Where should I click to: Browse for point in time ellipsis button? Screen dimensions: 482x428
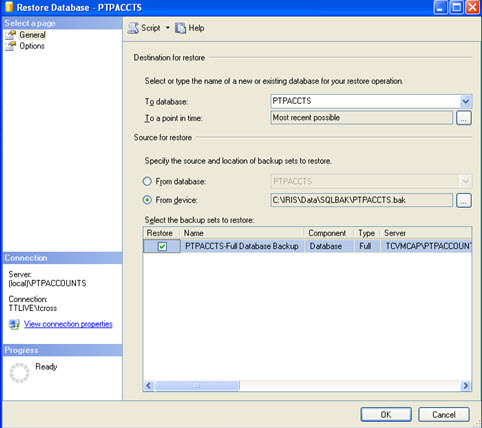[x=464, y=118]
